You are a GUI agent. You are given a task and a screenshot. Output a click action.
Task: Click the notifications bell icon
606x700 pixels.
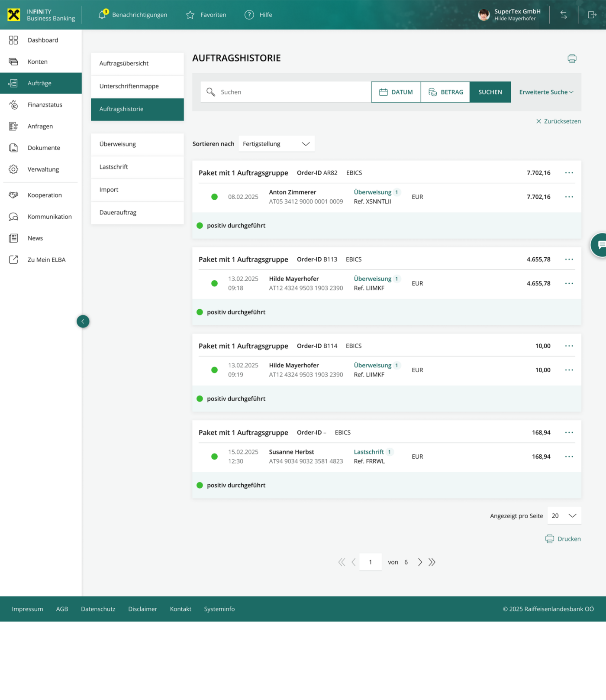102,15
